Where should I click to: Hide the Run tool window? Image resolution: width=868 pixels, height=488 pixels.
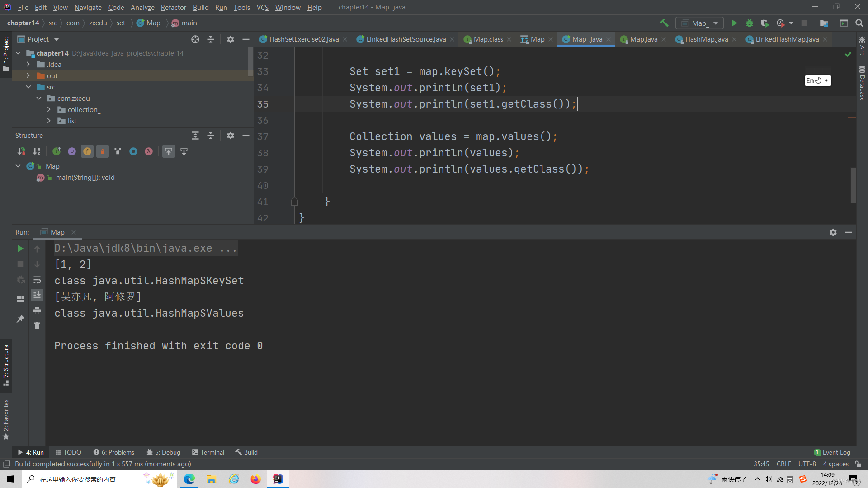[849, 232]
